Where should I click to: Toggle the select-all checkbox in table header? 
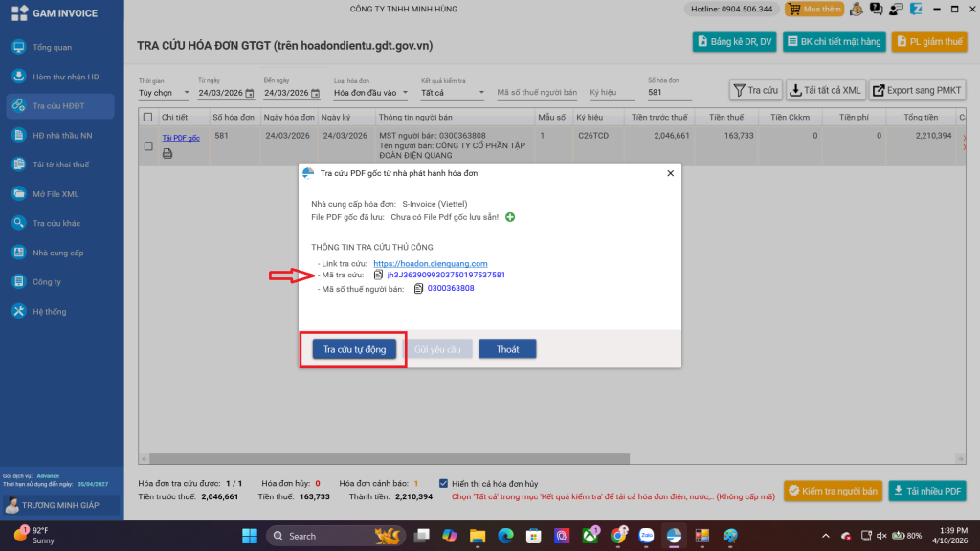[147, 117]
